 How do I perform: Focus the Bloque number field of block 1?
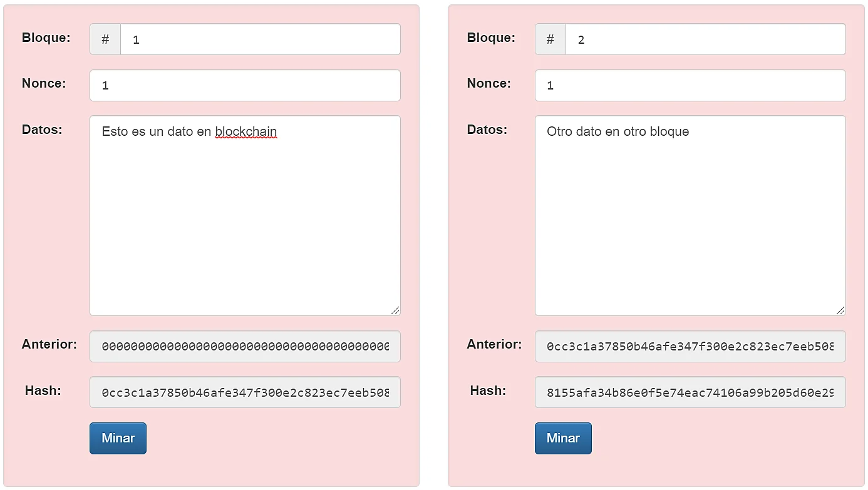pyautogui.click(x=261, y=39)
